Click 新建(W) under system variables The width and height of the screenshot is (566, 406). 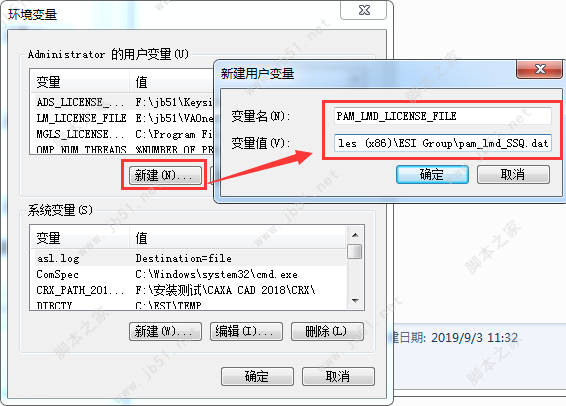tap(165, 331)
